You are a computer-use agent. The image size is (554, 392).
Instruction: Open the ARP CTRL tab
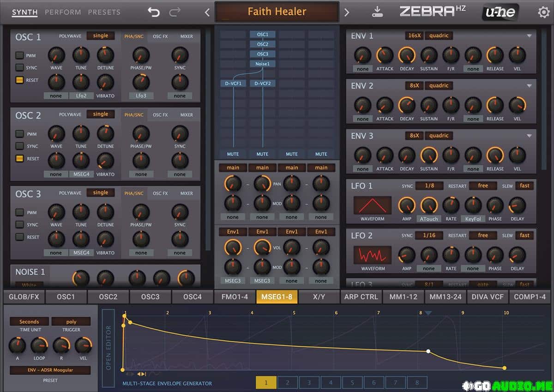[361, 297]
